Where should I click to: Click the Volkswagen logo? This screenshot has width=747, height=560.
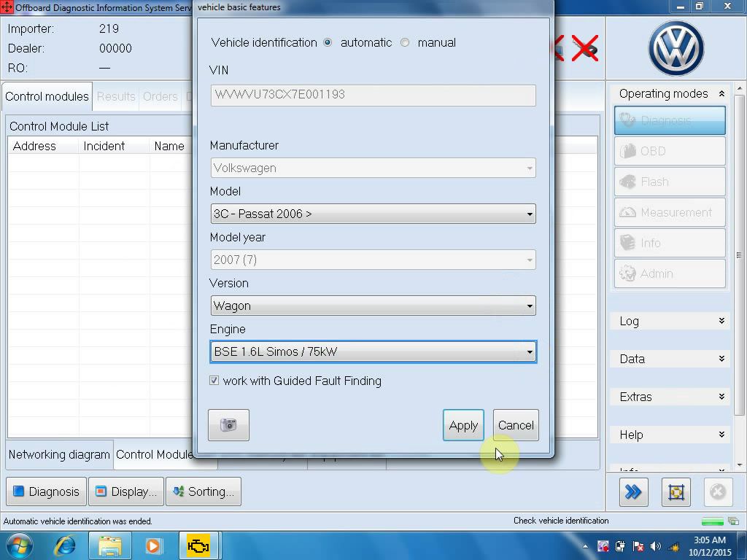click(676, 48)
